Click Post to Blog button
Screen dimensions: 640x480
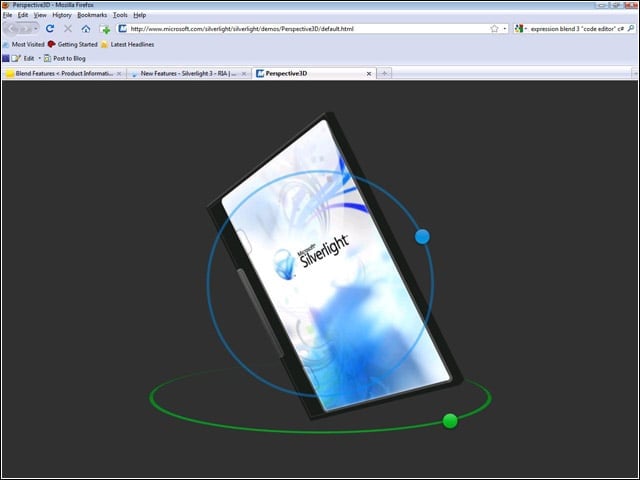click(x=65, y=58)
